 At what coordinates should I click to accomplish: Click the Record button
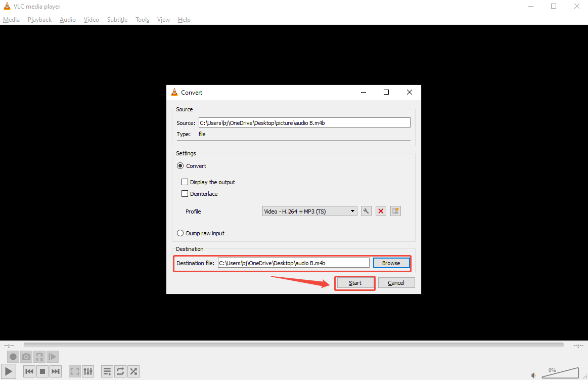pyautogui.click(x=13, y=357)
